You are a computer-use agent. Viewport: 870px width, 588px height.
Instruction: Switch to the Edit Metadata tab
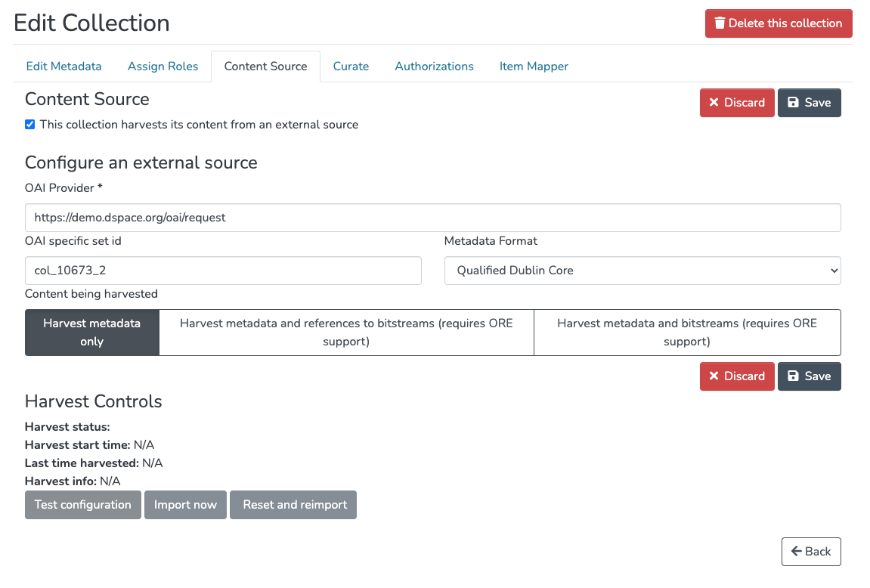[63, 67]
